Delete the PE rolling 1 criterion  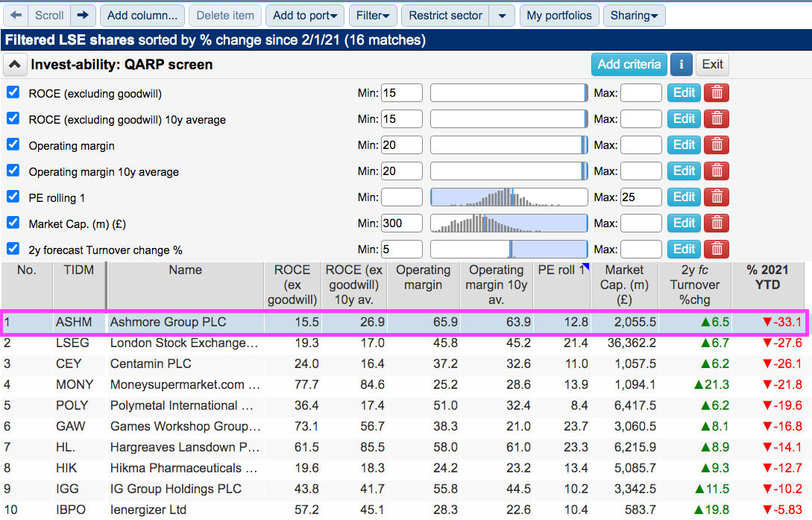[717, 197]
